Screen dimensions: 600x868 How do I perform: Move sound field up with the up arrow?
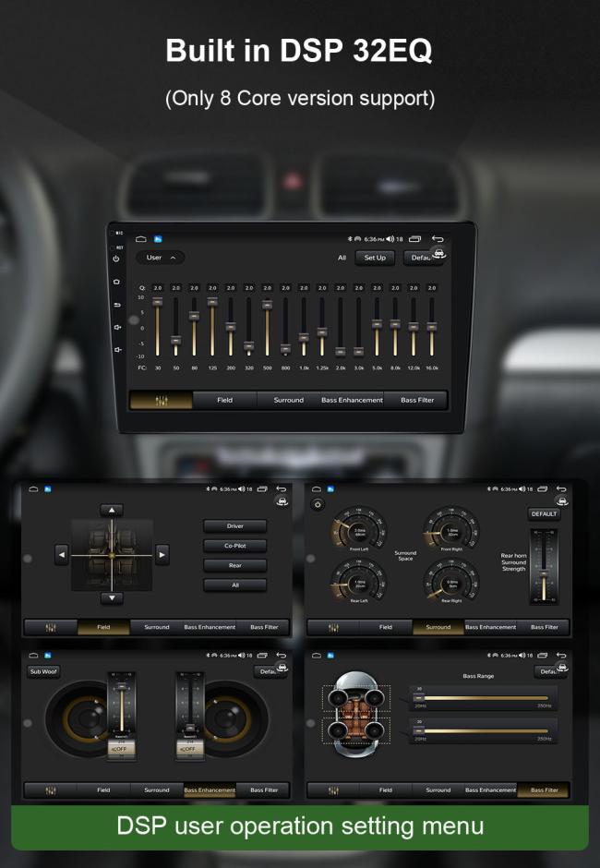coord(112,510)
